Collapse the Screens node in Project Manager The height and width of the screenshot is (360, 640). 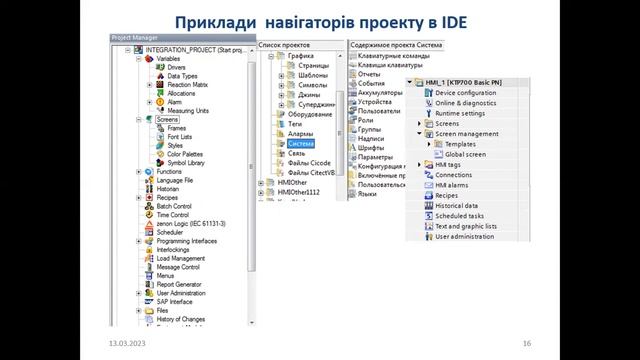pos(138,120)
